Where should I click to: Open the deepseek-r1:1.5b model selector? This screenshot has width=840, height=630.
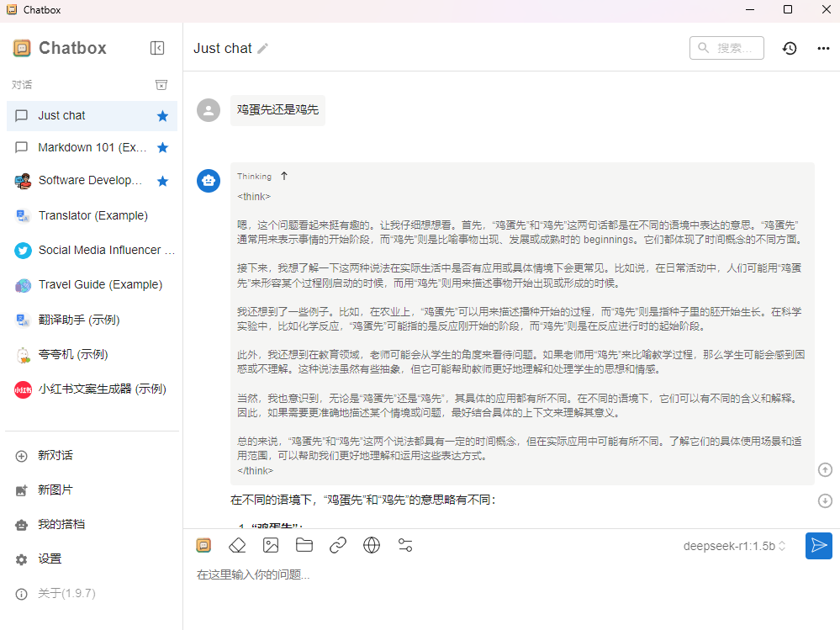(734, 546)
